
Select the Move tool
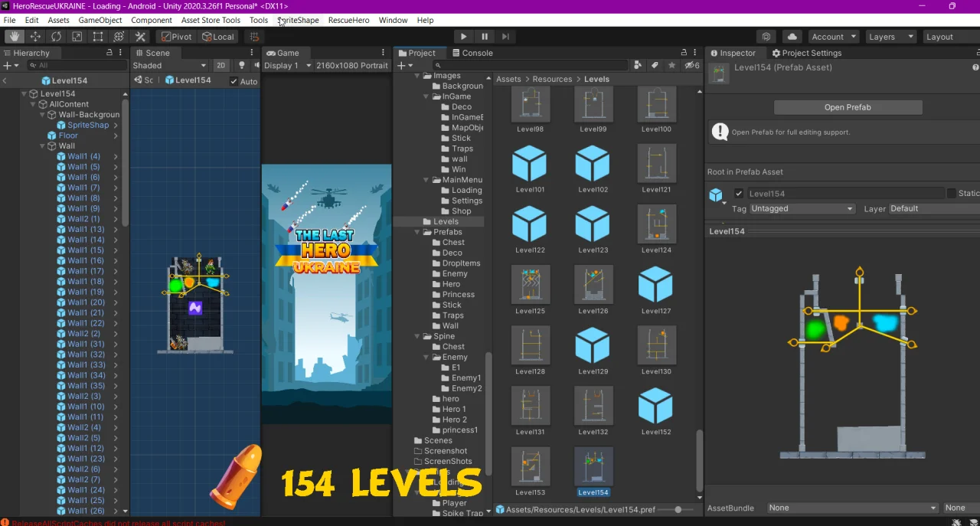[x=35, y=37]
